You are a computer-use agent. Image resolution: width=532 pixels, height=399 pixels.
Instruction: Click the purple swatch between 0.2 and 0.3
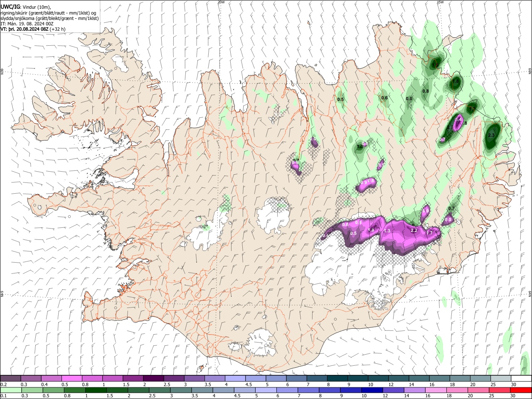pos(11,378)
